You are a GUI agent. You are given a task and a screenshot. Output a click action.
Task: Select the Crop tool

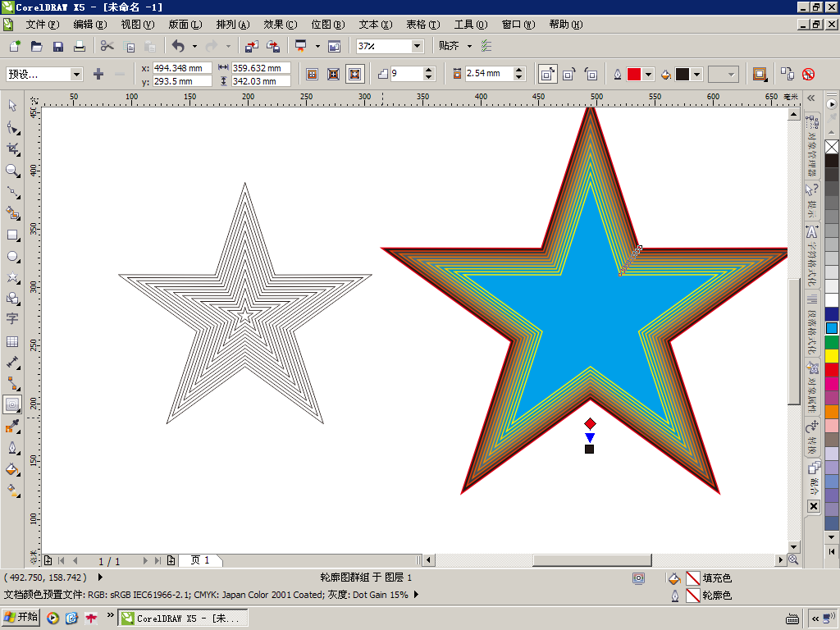click(12, 149)
